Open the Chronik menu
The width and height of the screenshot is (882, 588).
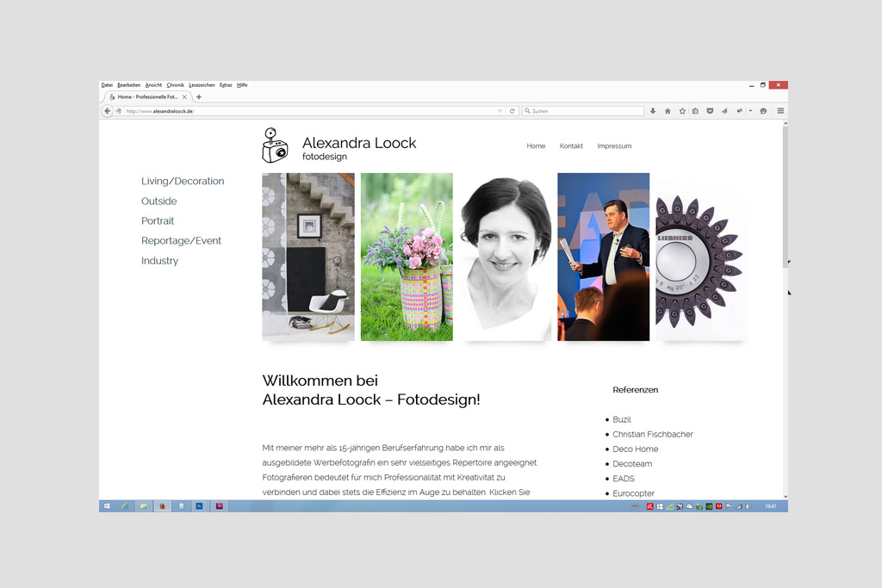(176, 85)
